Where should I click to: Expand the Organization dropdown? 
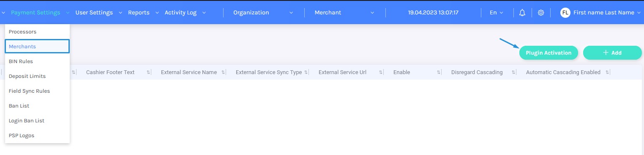(x=263, y=13)
